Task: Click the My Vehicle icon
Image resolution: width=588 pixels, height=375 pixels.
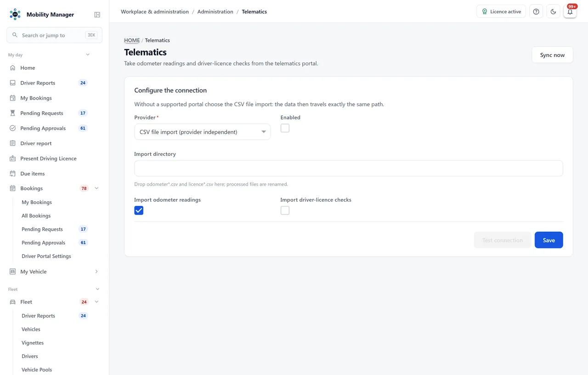Action: (x=13, y=272)
